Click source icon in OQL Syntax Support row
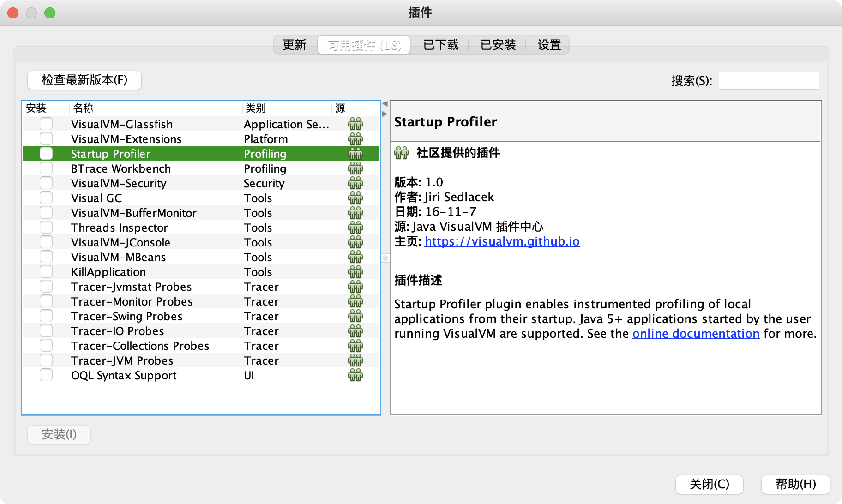Image resolution: width=842 pixels, height=504 pixels. tap(355, 375)
